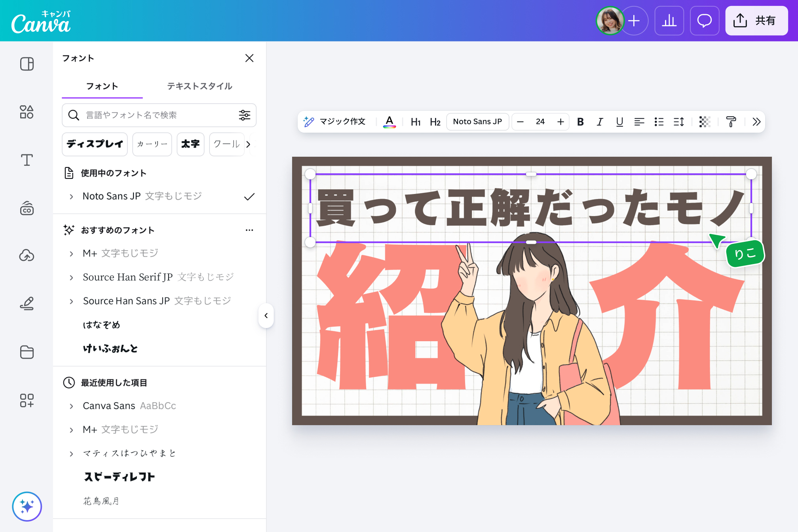Toggle bold formatting
Viewport: 798px width, 532px height.
click(580, 122)
